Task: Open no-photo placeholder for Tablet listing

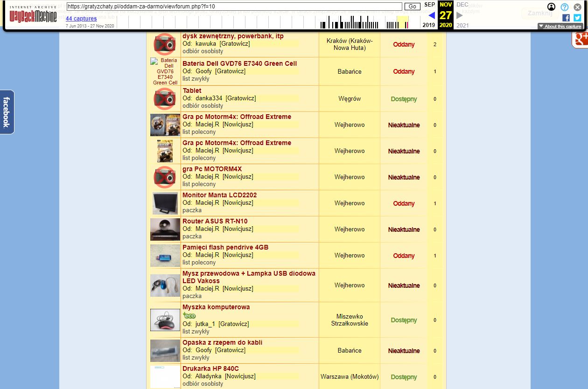Action: (x=165, y=98)
